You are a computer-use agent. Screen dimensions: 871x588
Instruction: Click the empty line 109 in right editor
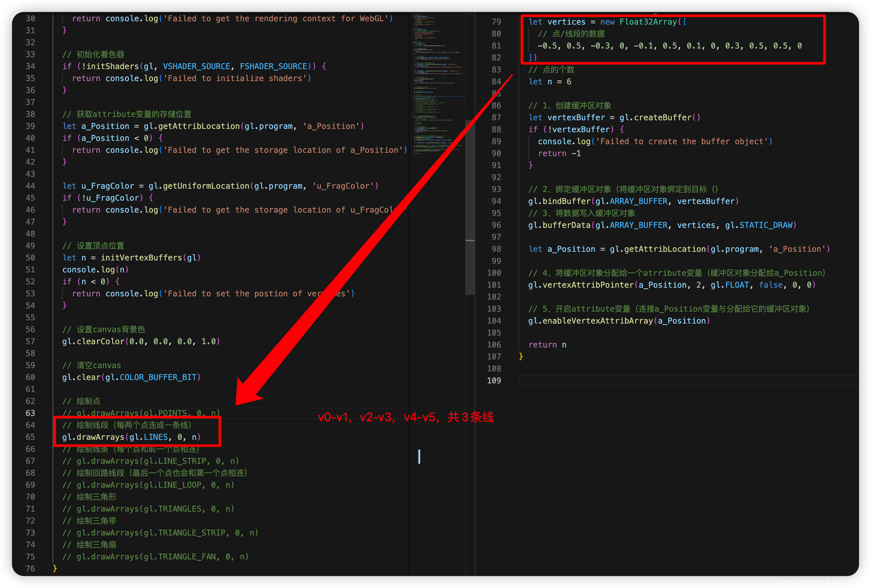(x=675, y=380)
